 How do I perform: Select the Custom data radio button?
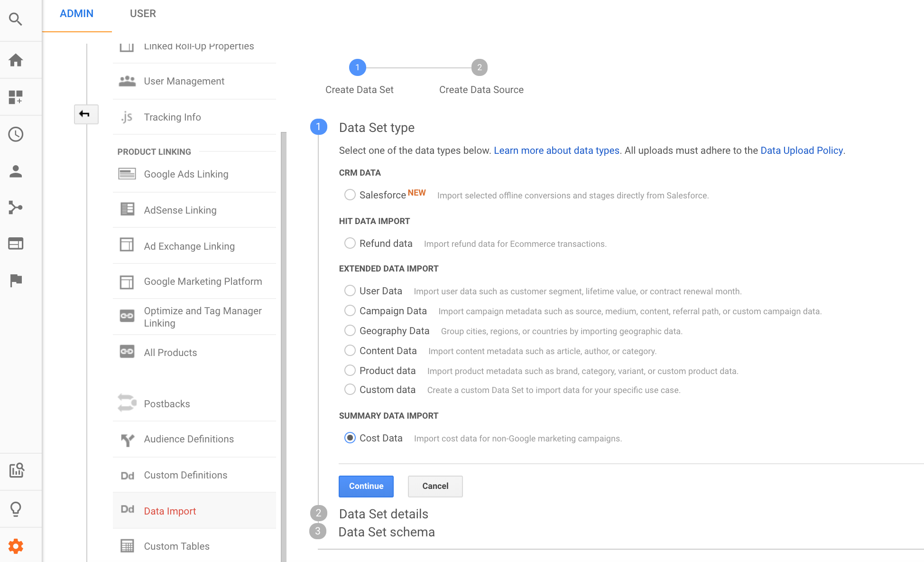(350, 390)
